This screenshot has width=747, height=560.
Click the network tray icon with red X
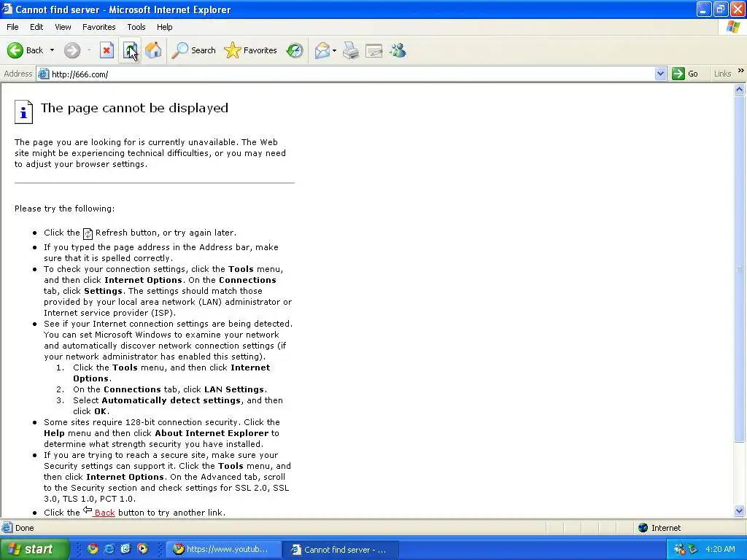tap(679, 549)
